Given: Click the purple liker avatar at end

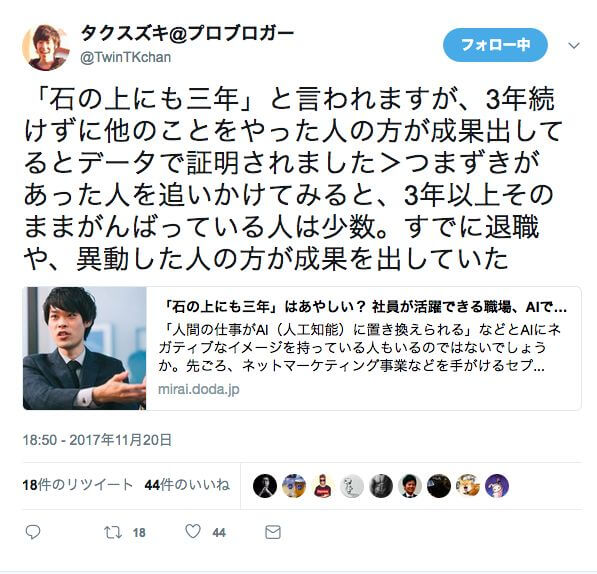Looking at the screenshot, I should pyautogui.click(x=497, y=486).
